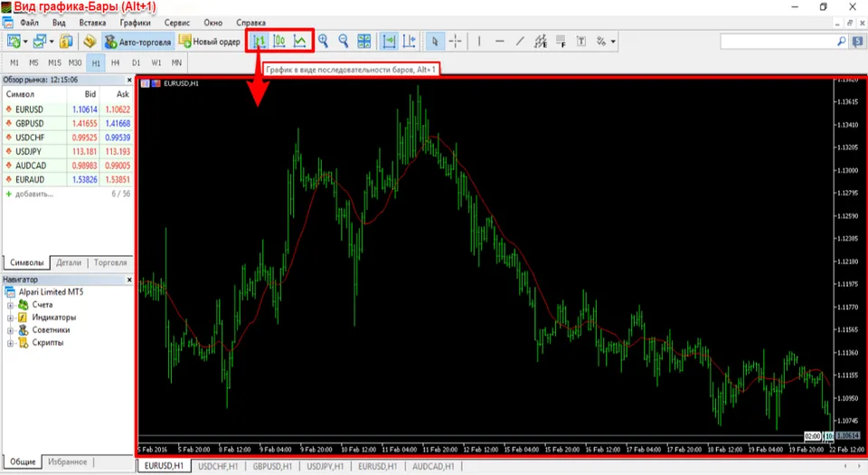Click the Data Window tag icon
Screen dimensions: 868x475
coord(90,42)
